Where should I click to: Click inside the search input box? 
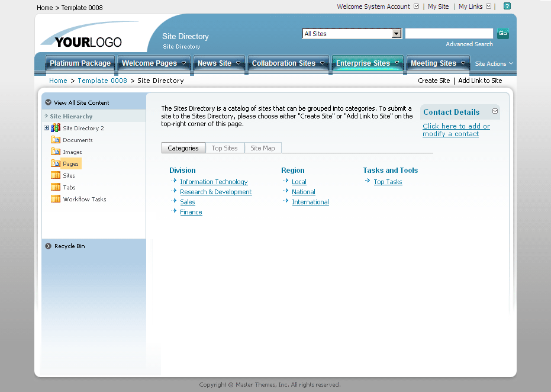tap(449, 33)
